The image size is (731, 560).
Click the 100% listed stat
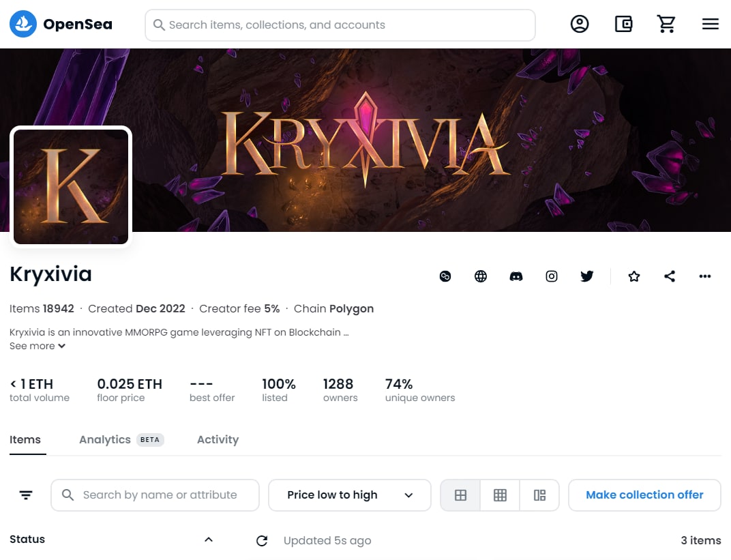[x=279, y=390]
